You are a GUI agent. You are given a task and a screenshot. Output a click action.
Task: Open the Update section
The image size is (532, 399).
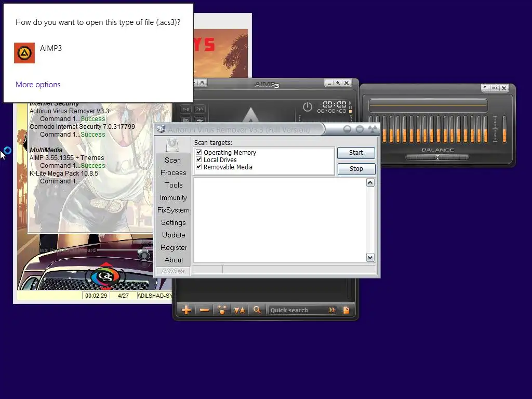tap(174, 235)
